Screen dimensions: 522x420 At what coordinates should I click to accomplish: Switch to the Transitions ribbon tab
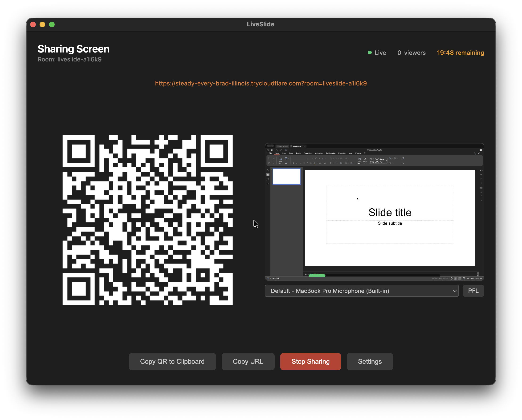pyautogui.click(x=308, y=153)
